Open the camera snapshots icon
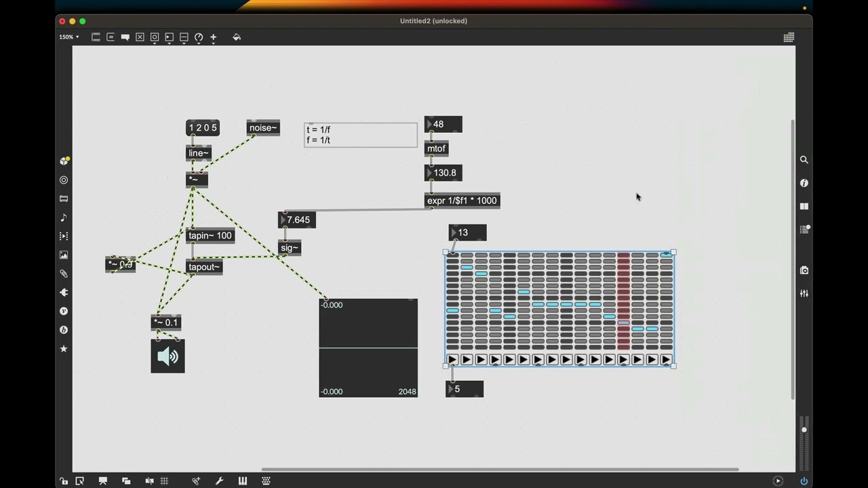 [x=804, y=270]
